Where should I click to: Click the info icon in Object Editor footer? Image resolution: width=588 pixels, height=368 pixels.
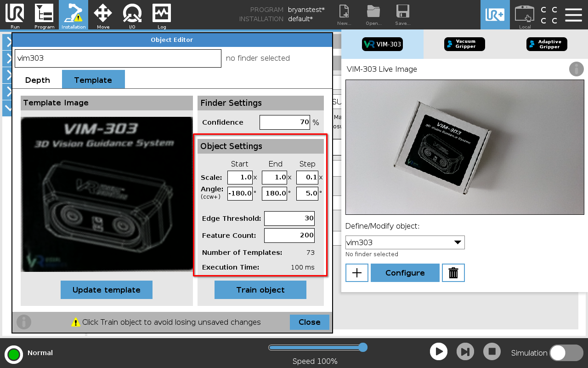24,322
